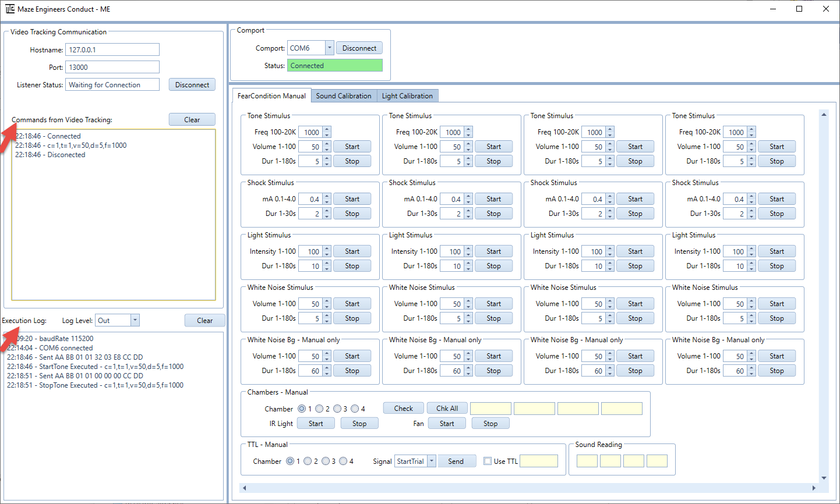Click the Maze Engineers app icon in title bar
This screenshot has height=504, width=840.
coord(10,9)
